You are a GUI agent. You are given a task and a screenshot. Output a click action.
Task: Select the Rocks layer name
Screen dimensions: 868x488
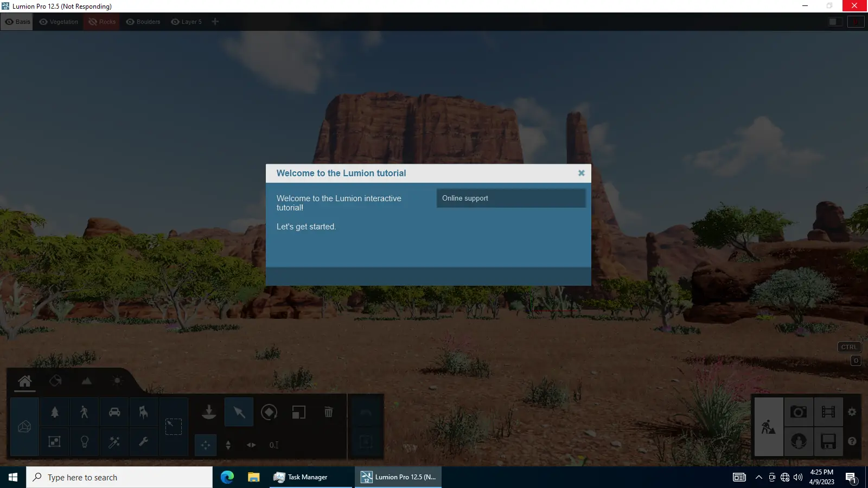click(107, 22)
